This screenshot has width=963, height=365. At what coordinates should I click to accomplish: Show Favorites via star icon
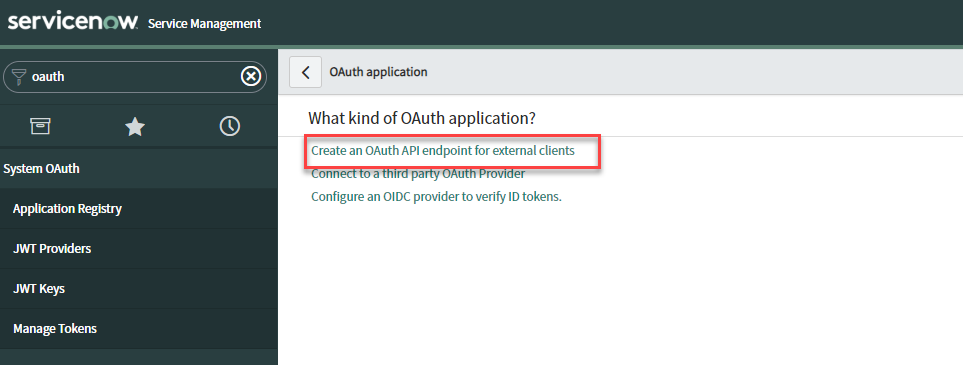click(135, 127)
